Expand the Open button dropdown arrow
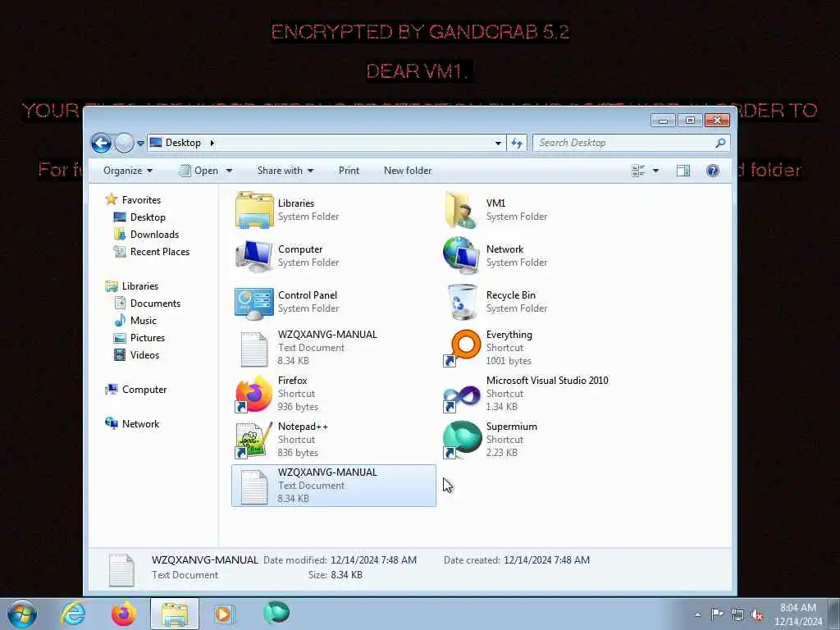This screenshot has height=630, width=840. (x=230, y=171)
